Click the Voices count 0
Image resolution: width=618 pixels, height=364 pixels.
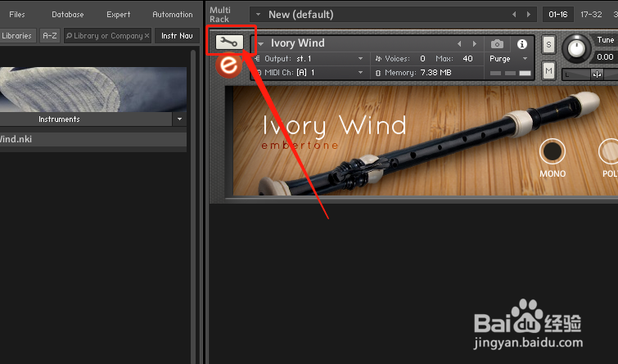point(422,59)
